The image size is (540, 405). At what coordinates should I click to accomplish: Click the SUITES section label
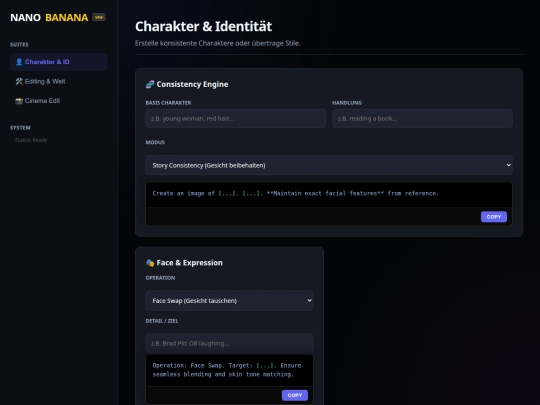[x=19, y=45]
